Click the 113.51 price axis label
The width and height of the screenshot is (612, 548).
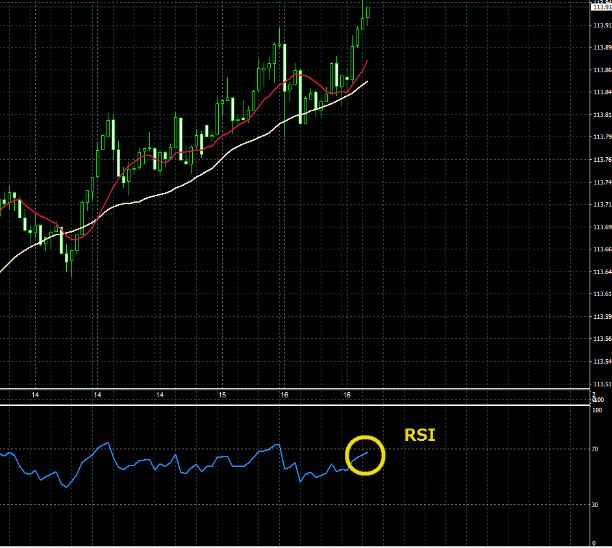click(601, 384)
